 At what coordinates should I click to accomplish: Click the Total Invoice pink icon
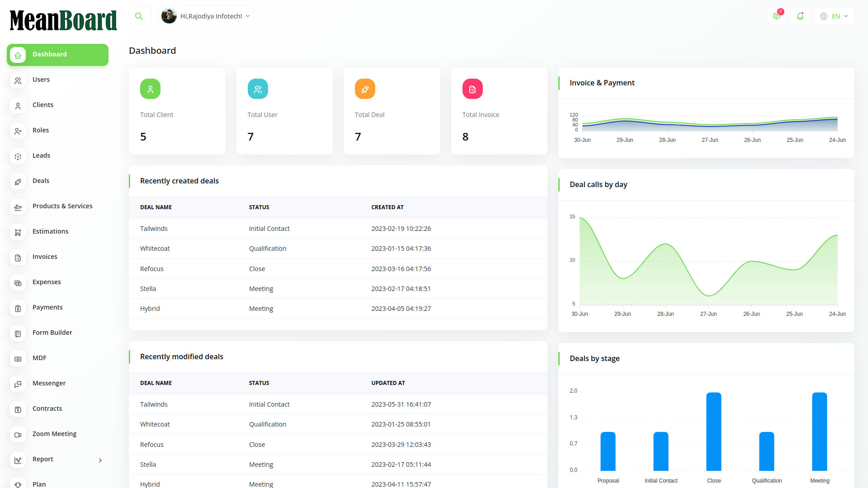[x=472, y=89]
